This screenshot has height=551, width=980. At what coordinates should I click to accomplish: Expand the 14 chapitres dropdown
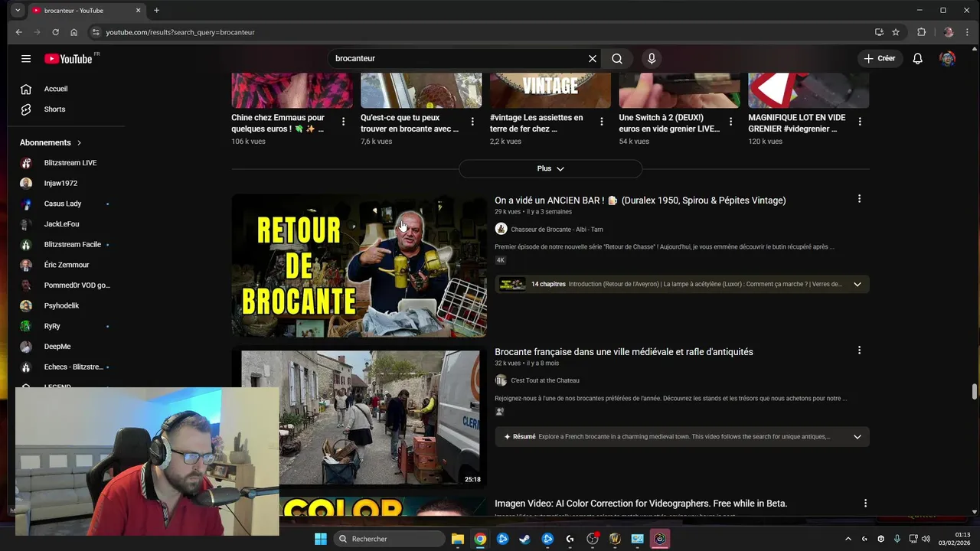click(x=857, y=284)
